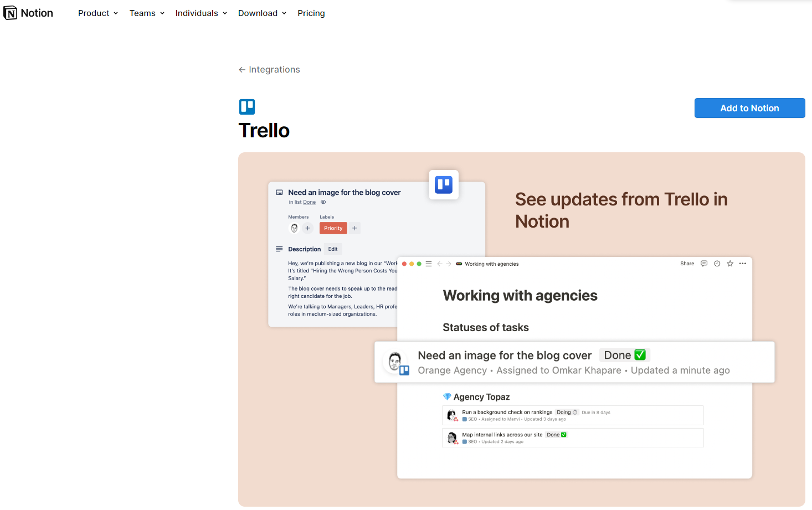Click the member avatar under Members
812x510 pixels.
tap(294, 228)
